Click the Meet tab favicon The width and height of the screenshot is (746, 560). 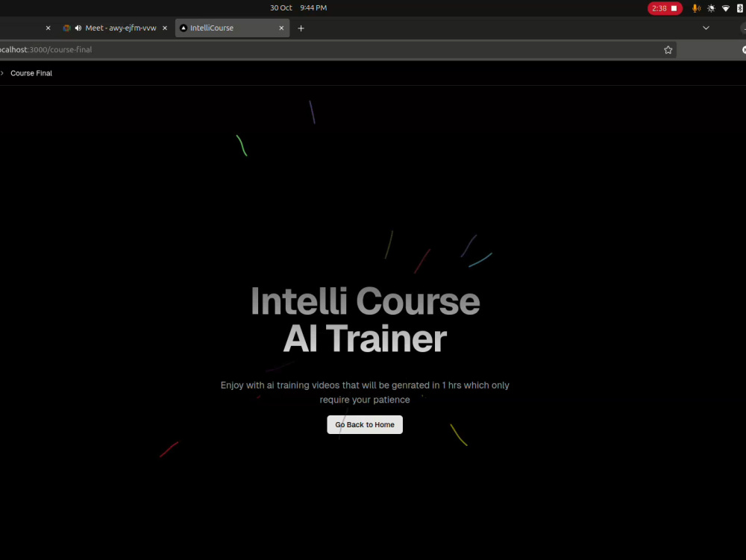coord(66,28)
